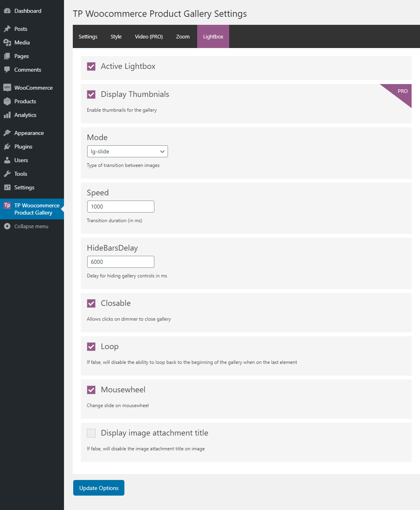The height and width of the screenshot is (510, 420).
Task: Open the Pages menu link
Action: [x=22, y=56]
